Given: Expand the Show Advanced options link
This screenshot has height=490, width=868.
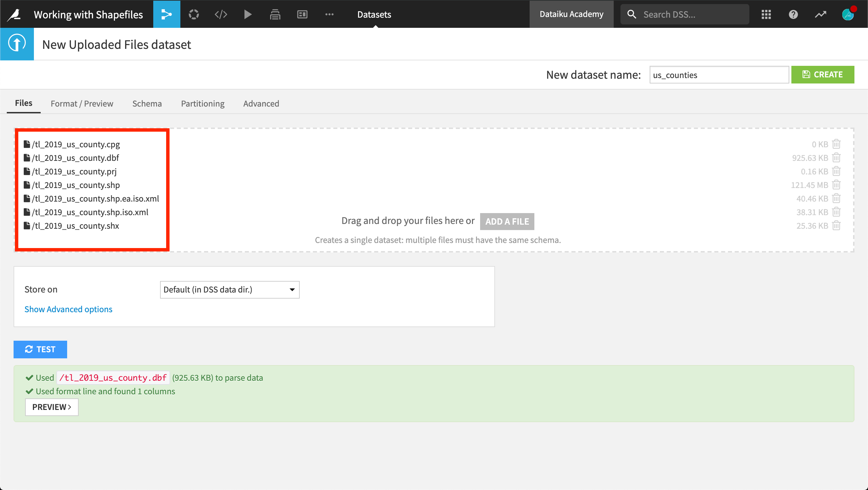Looking at the screenshot, I should 68,309.
